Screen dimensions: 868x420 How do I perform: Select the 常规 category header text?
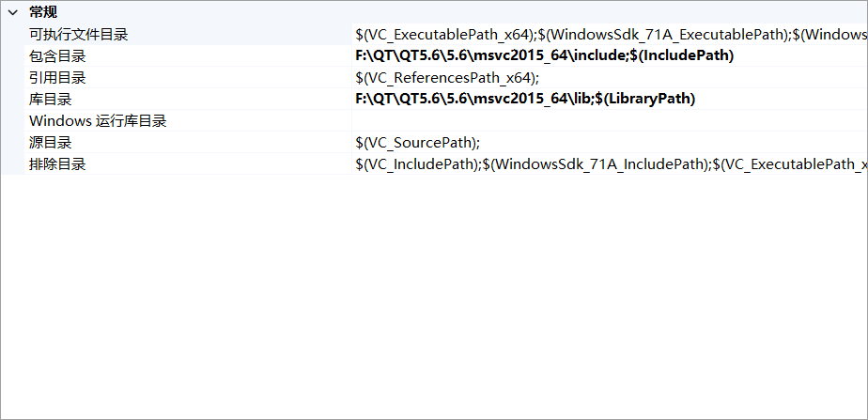(43, 12)
